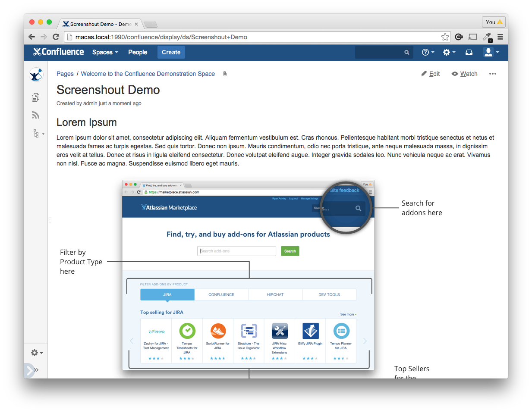Click the Cast screen icon in toolbar
This screenshot has width=532, height=413.
(x=473, y=37)
